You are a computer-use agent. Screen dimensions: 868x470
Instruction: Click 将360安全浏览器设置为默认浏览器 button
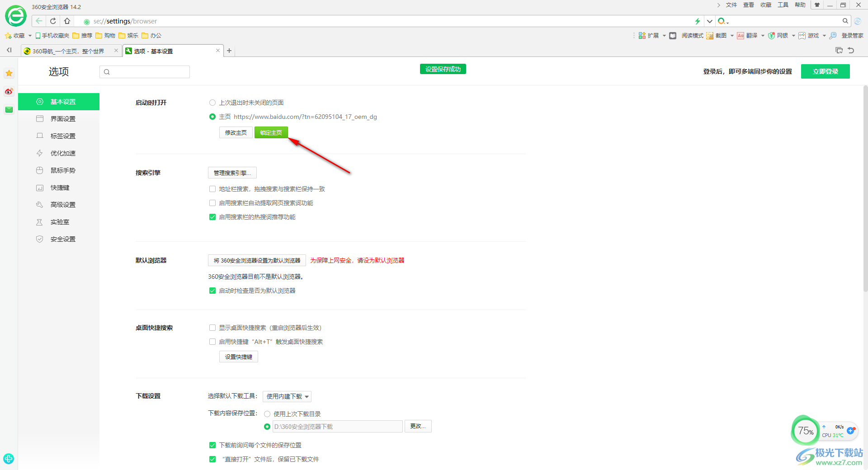pyautogui.click(x=257, y=260)
